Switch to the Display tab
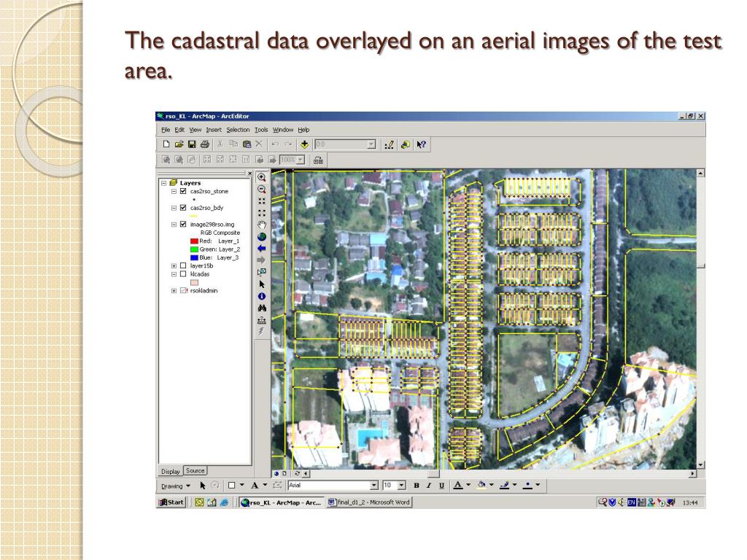 pos(170,472)
